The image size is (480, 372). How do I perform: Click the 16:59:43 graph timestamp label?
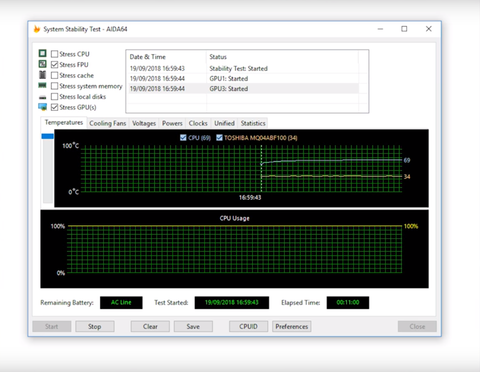(x=250, y=198)
